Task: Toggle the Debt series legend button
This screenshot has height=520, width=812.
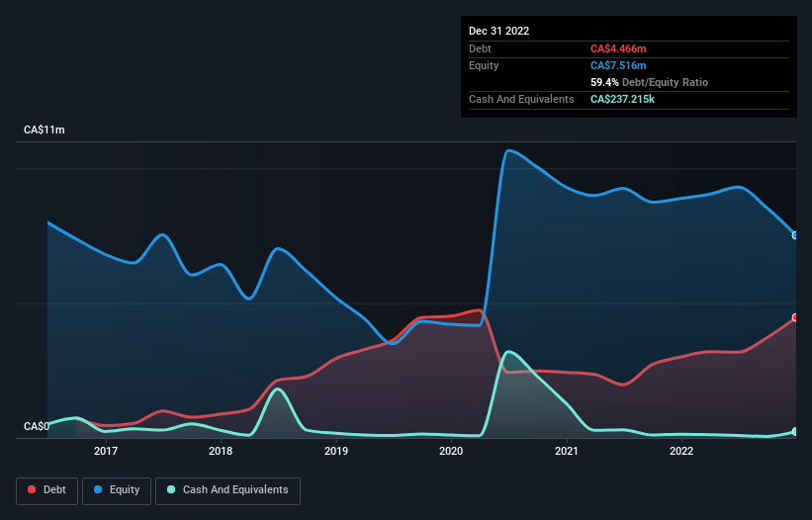Action: click(x=46, y=490)
